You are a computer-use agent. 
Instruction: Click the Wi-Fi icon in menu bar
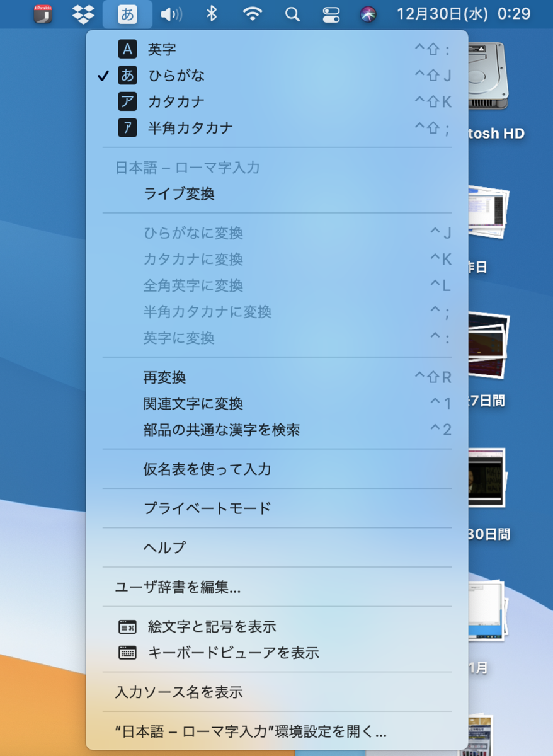click(251, 13)
